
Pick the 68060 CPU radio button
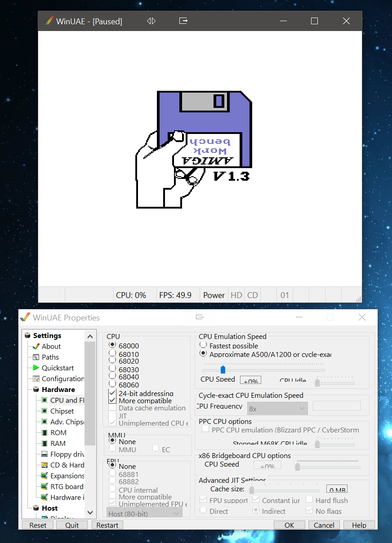coord(112,384)
